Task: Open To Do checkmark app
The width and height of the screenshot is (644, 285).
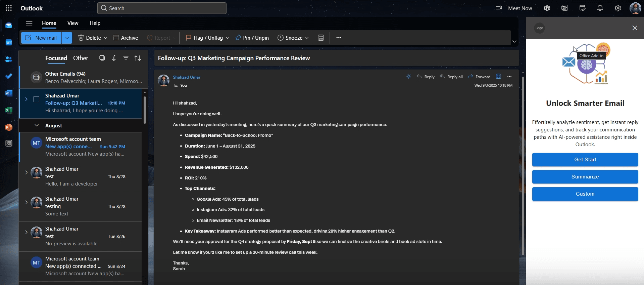Action: coord(9,76)
